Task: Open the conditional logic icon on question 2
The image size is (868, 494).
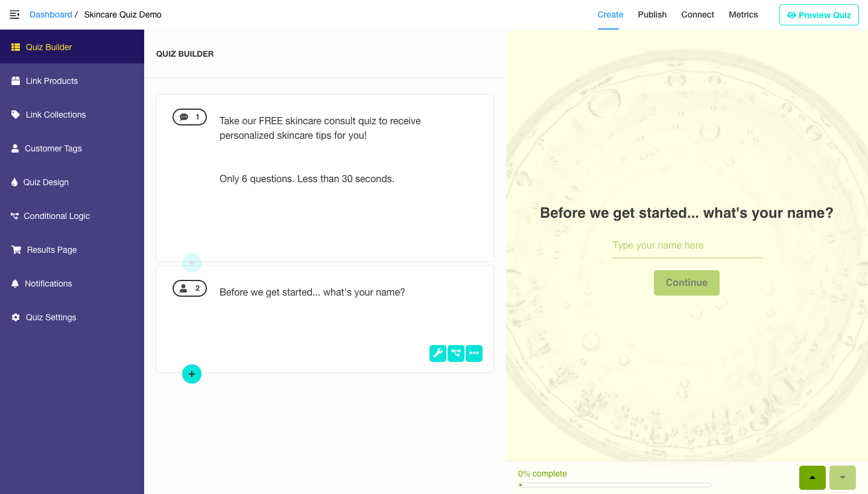Action: [456, 353]
